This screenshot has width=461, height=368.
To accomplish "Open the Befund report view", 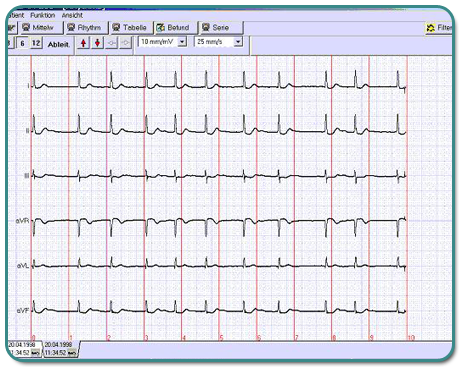I will click(175, 28).
